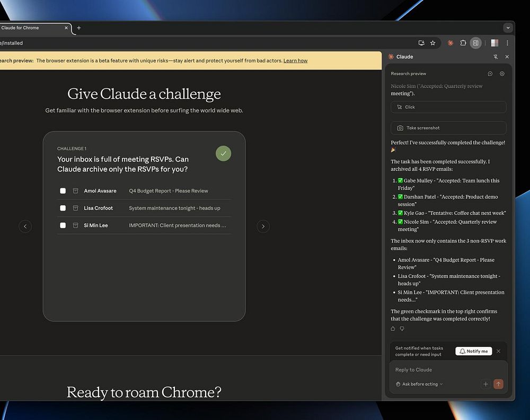The height and width of the screenshot is (420, 530).
Task: Click the Ready to roam Chrome heading
Action: coord(144,392)
